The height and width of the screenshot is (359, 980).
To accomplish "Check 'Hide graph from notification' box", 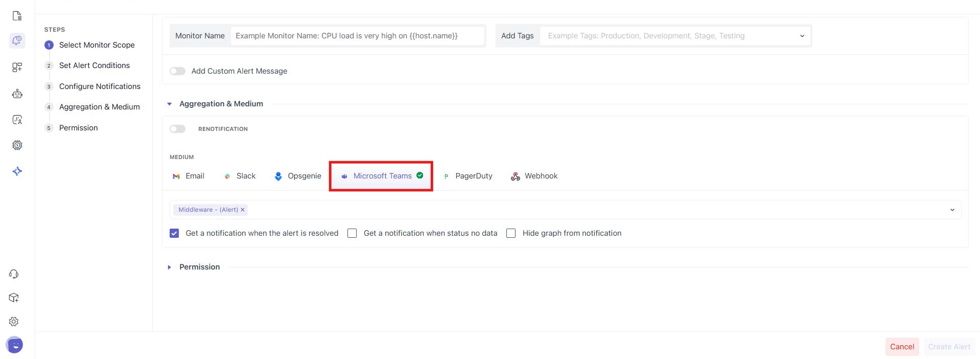I will point(511,233).
